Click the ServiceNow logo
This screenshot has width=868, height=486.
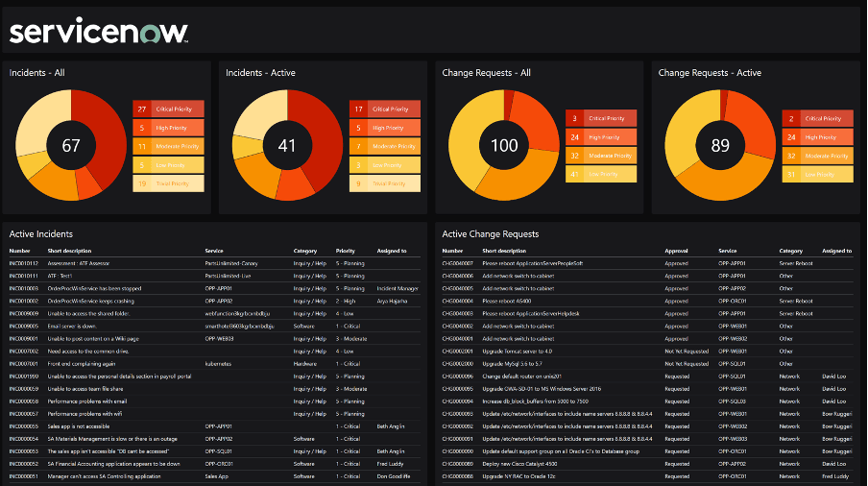pyautogui.click(x=99, y=31)
